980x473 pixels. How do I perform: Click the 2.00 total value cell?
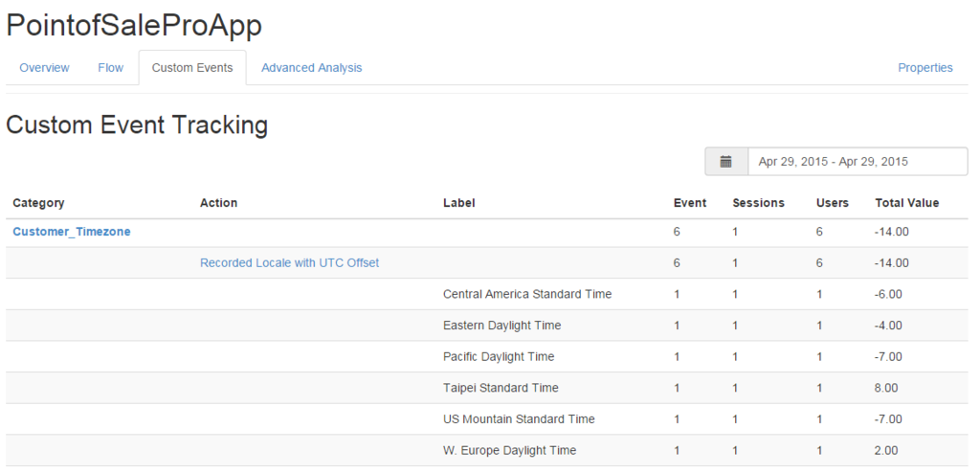886,450
